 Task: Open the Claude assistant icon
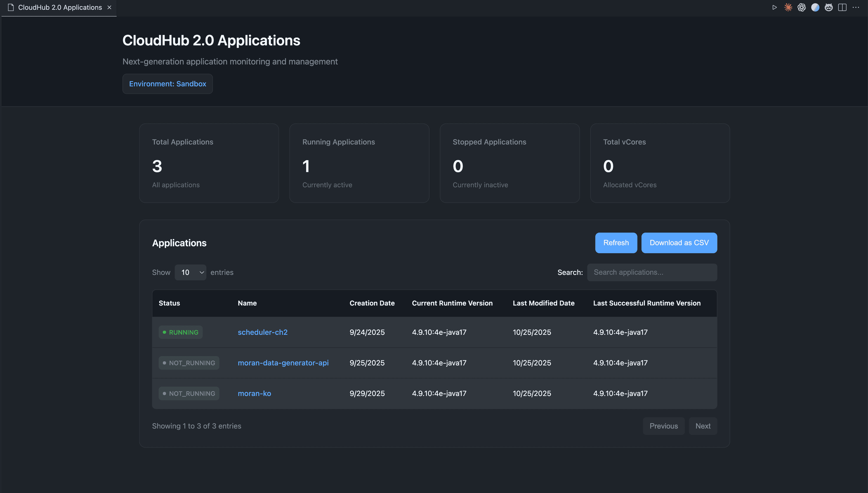coord(788,7)
